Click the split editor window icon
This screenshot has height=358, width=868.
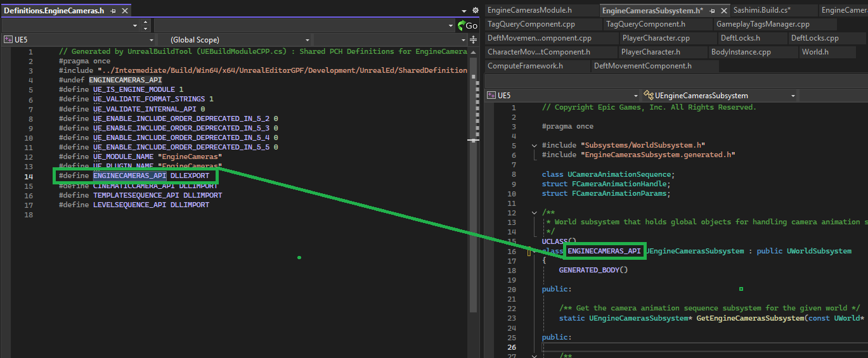point(472,39)
